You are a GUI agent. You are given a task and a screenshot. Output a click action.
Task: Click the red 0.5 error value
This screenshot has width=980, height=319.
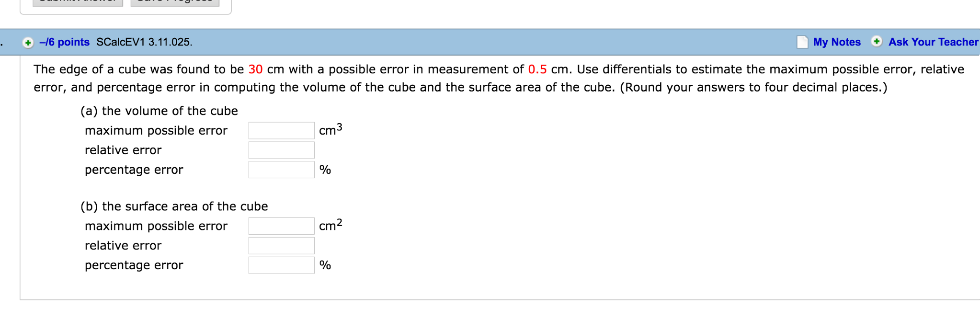click(x=537, y=69)
